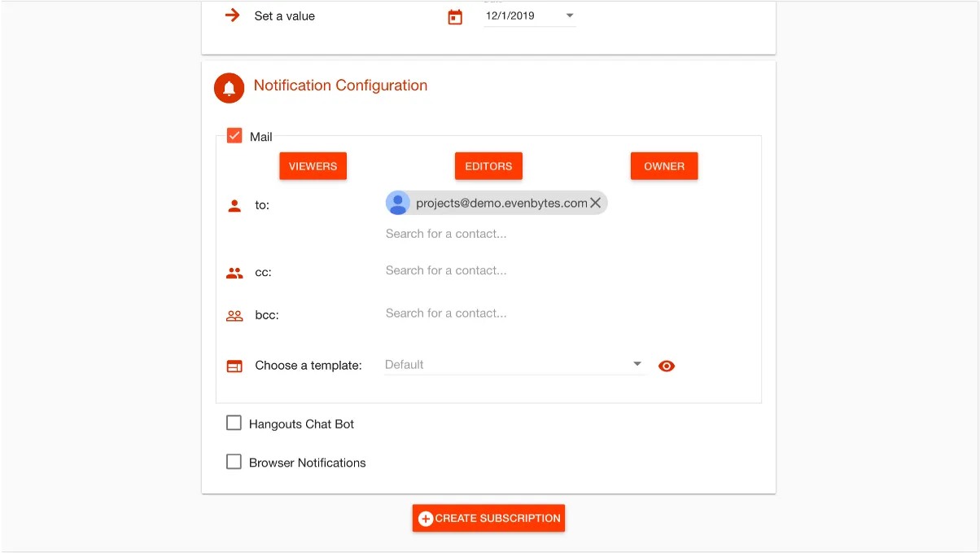Viewport: 980px width, 553px height.
Task: Enable the Hangouts Chat Bot checkbox
Action: pyautogui.click(x=234, y=423)
